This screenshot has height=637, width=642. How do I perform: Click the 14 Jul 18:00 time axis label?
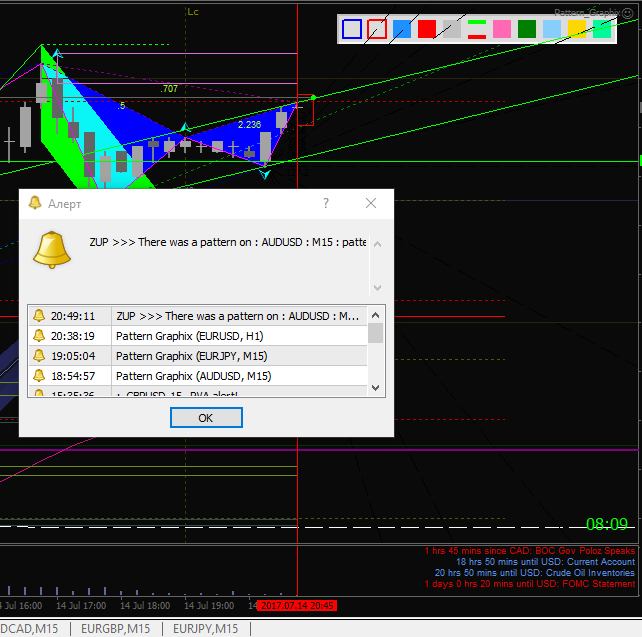[x=145, y=605]
